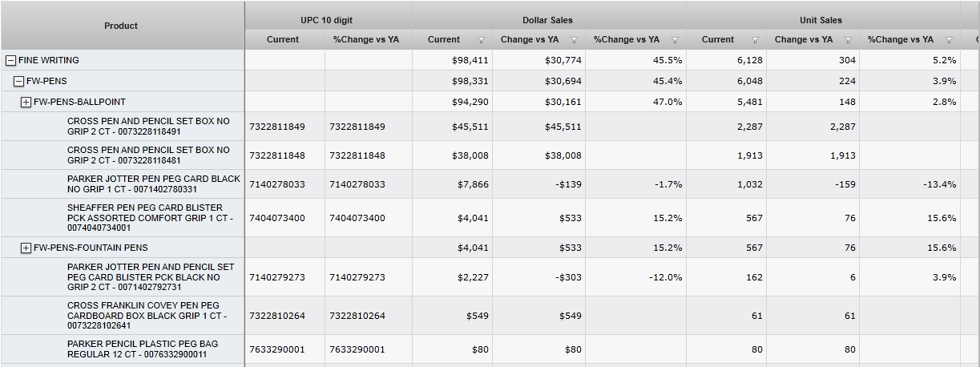Open filter for Unit Sales Current column

point(755,40)
